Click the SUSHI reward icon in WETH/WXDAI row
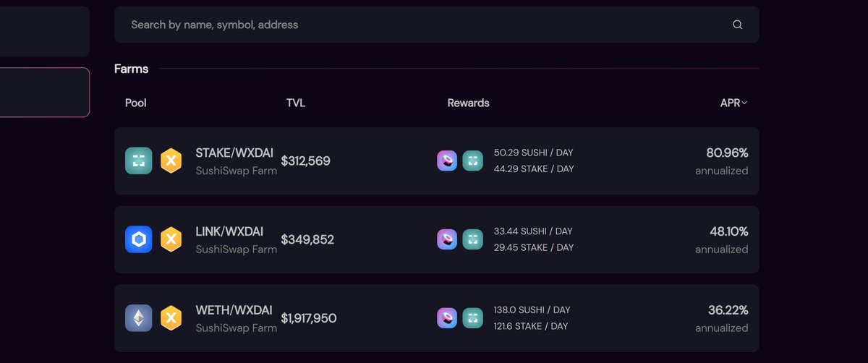 point(447,318)
